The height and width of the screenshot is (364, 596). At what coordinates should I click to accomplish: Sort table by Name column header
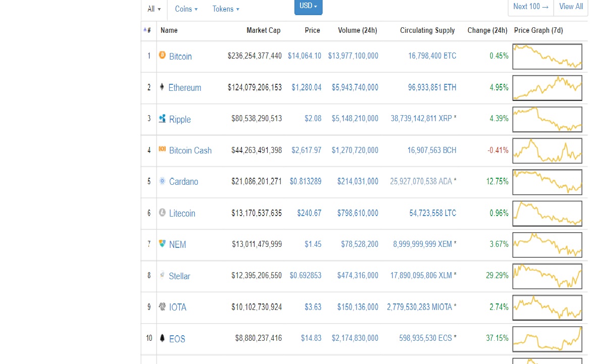[169, 30]
